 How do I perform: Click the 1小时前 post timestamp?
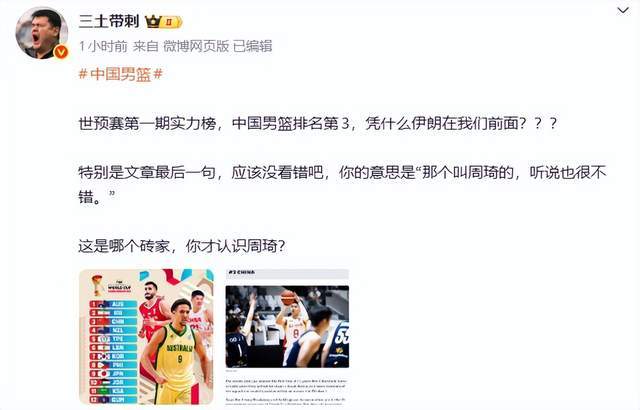point(103,46)
